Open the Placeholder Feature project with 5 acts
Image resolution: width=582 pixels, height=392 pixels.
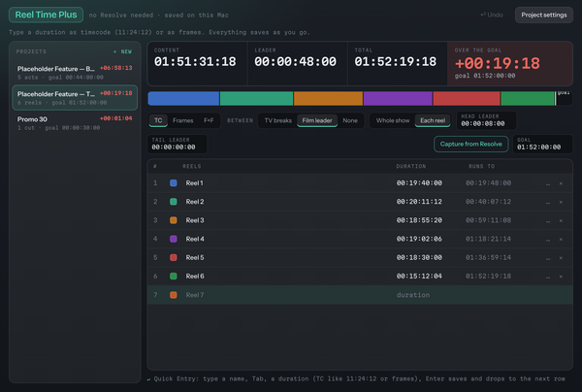click(x=75, y=73)
